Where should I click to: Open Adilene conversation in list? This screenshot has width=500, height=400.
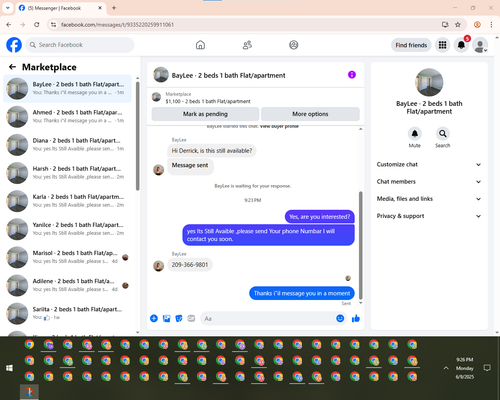pyautogui.click(x=67, y=285)
